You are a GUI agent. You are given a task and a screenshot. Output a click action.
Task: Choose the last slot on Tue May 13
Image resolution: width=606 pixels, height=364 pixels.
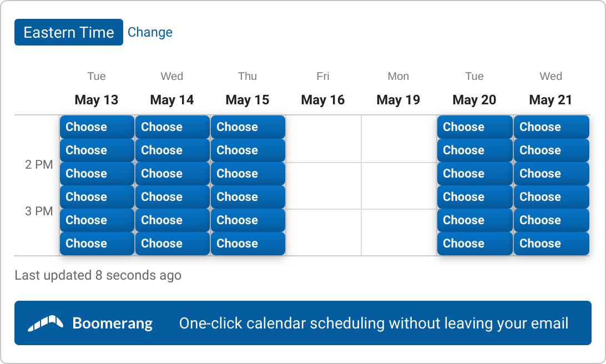(97, 244)
